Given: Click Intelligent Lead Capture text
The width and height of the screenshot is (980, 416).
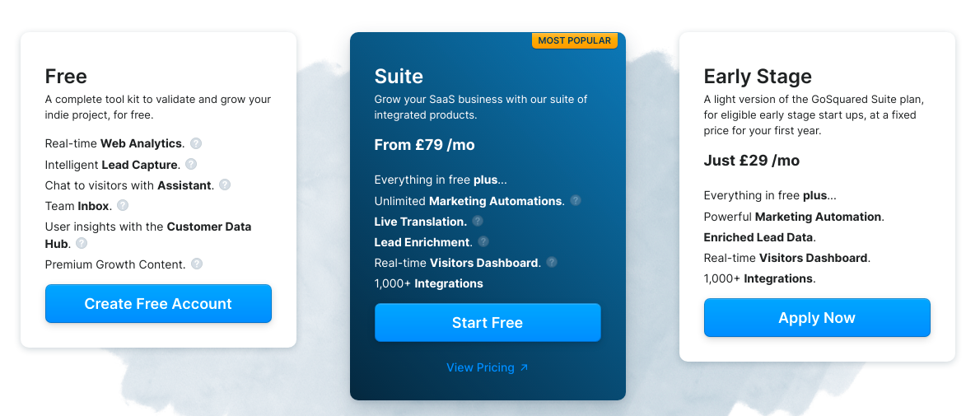Looking at the screenshot, I should pos(113,165).
